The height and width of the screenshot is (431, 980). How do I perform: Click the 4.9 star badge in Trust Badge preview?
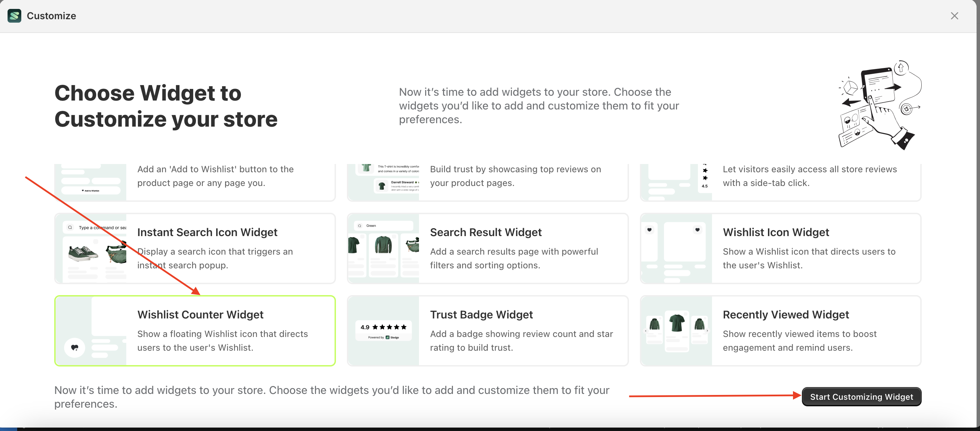tap(383, 327)
